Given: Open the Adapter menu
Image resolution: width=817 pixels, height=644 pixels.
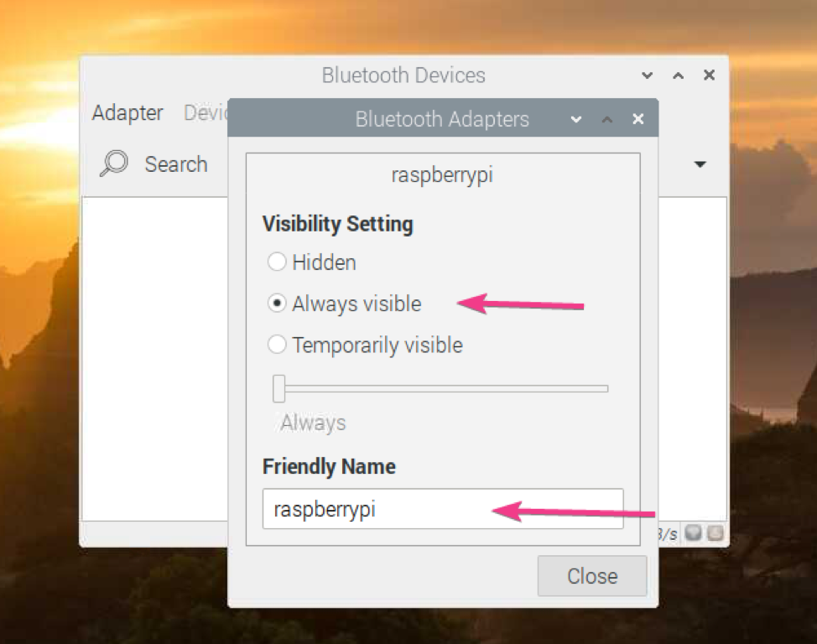Looking at the screenshot, I should click(127, 112).
